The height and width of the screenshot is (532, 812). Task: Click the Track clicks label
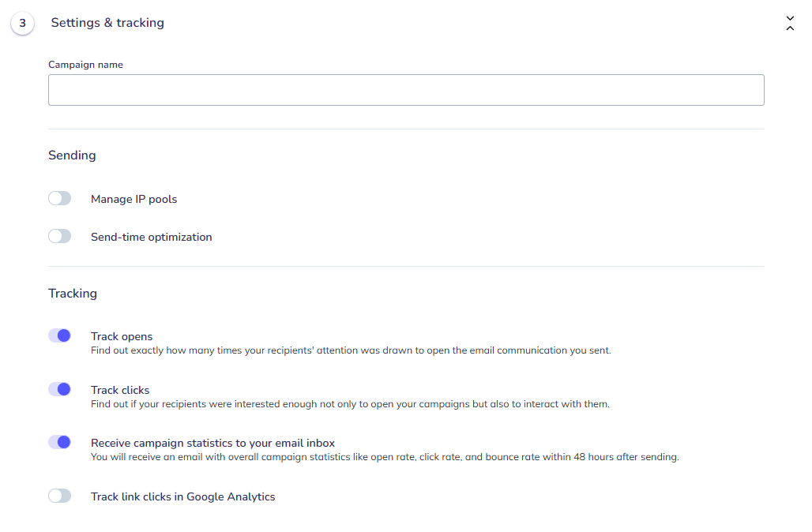click(120, 390)
